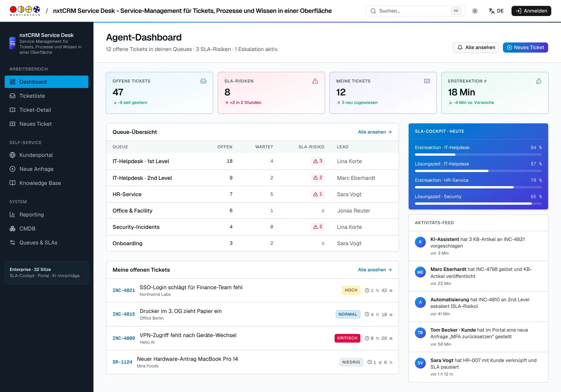Click the Enterprise · 32 Sitze plan card
Screen dimensions: 561x392
46,273
